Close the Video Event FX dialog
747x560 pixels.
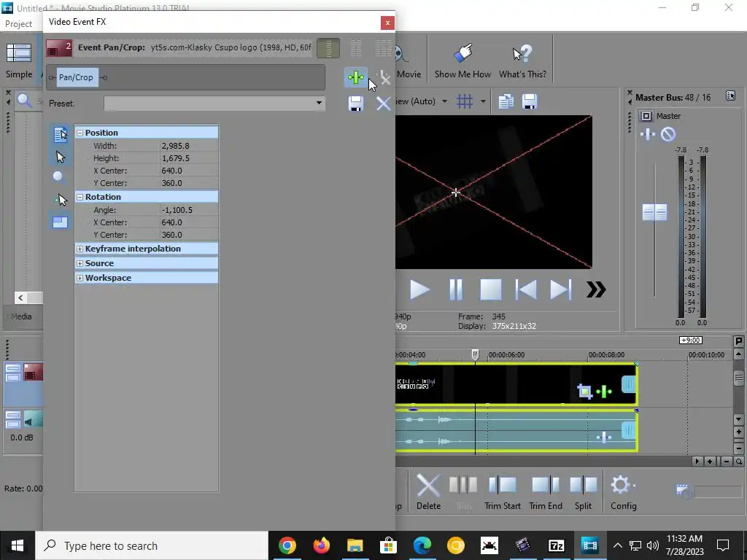[387, 23]
